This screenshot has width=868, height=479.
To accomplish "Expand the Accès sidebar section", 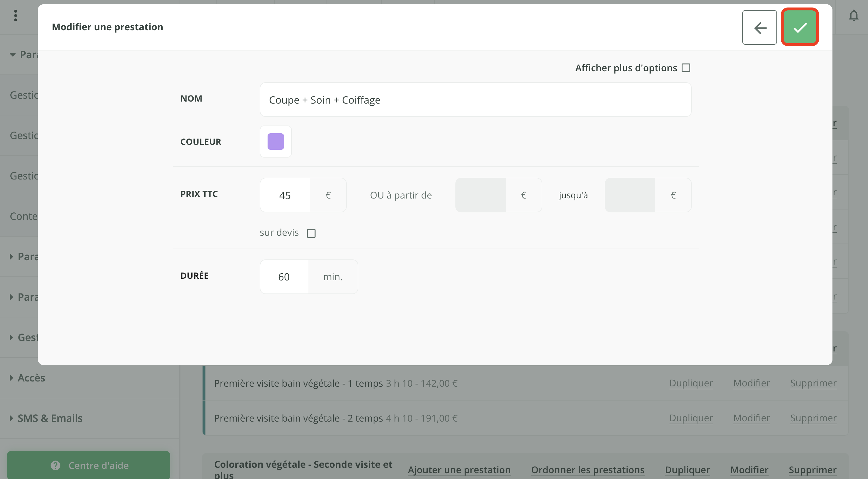I will point(11,377).
